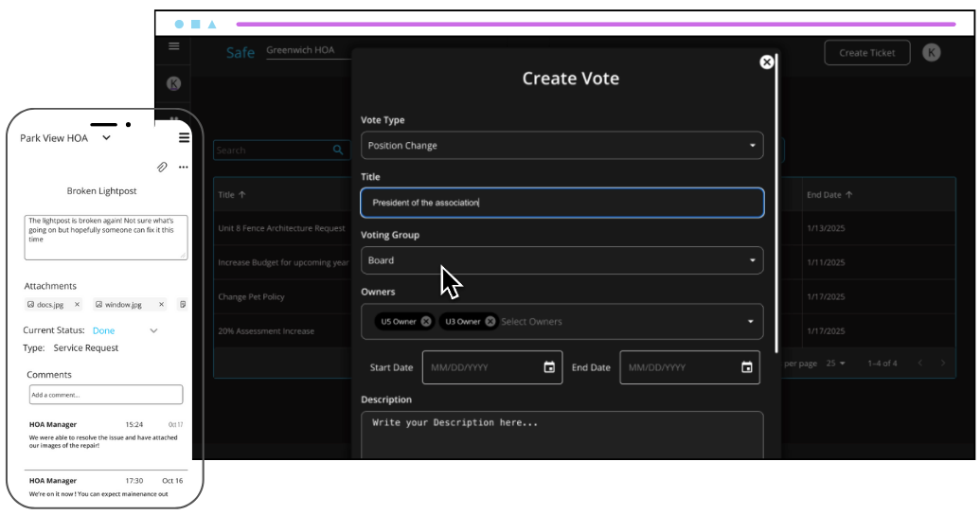Open the Start Date calendar picker
Image resolution: width=980 pixels, height=515 pixels.
pos(549,367)
